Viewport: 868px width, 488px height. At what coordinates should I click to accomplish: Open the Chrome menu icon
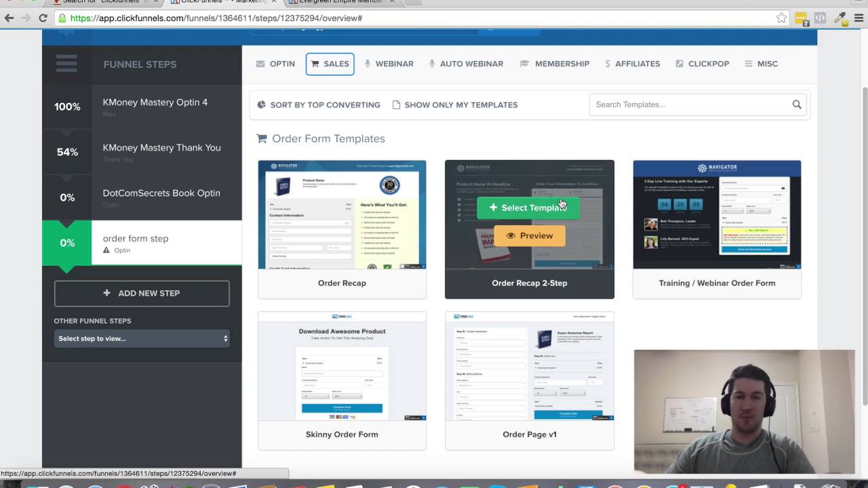(x=858, y=18)
